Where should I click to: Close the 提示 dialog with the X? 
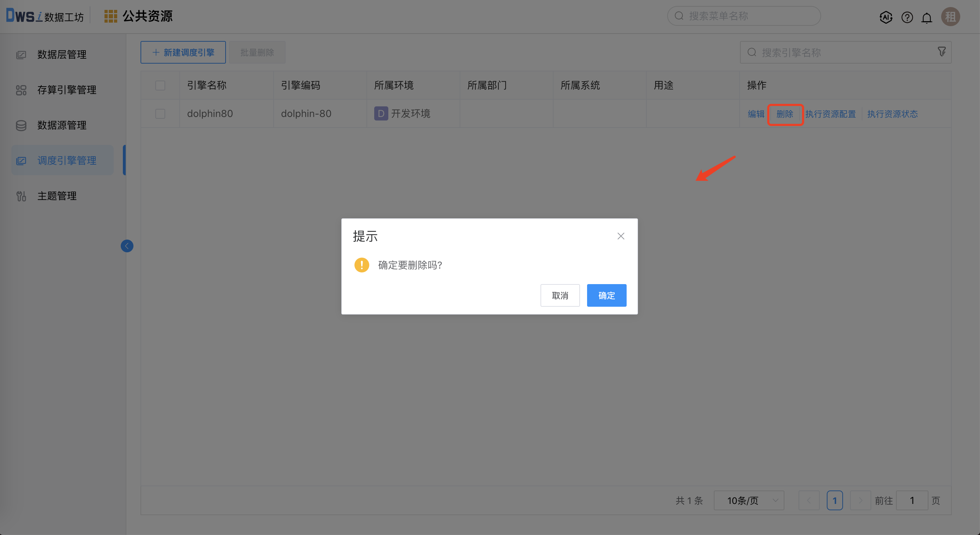pos(621,236)
